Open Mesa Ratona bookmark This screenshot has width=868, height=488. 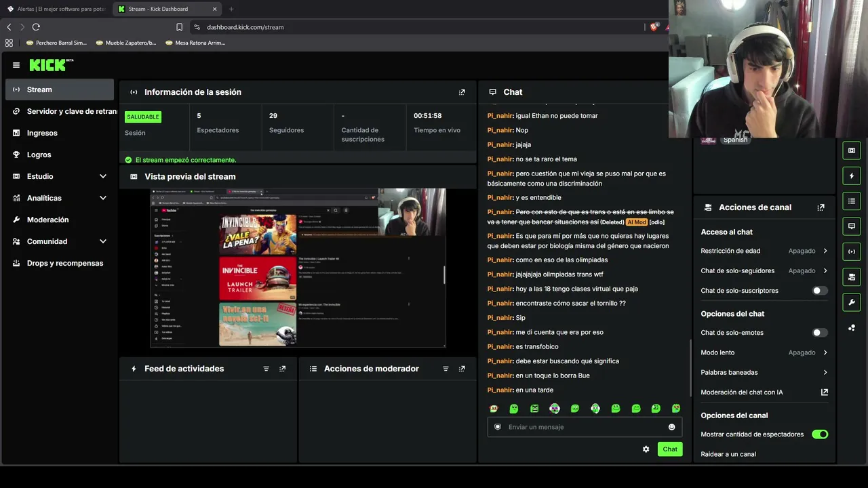[195, 43]
